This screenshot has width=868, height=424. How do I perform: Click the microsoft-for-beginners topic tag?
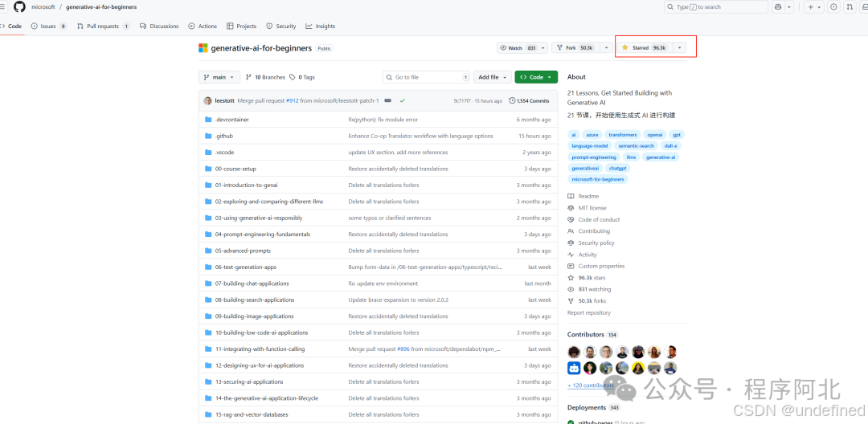[x=598, y=179]
